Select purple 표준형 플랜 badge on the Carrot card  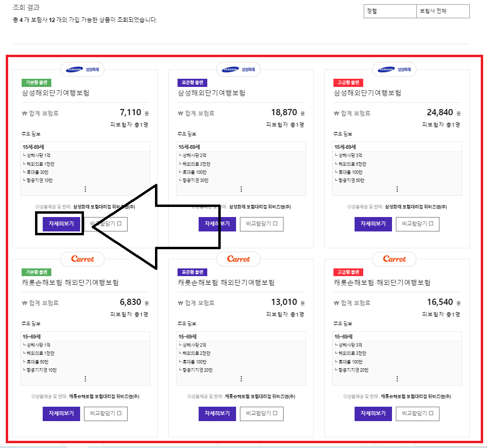click(192, 272)
